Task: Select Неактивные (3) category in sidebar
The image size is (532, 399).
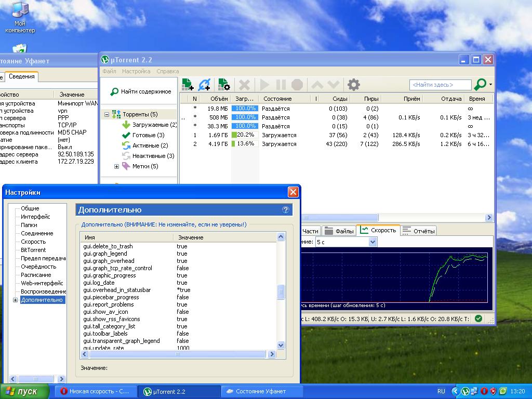Action: point(148,156)
